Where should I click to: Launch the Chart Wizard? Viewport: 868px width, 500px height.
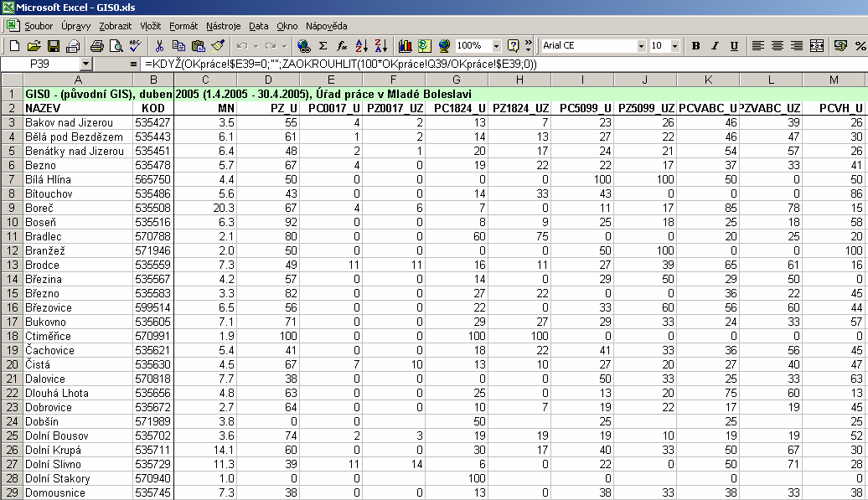point(406,46)
